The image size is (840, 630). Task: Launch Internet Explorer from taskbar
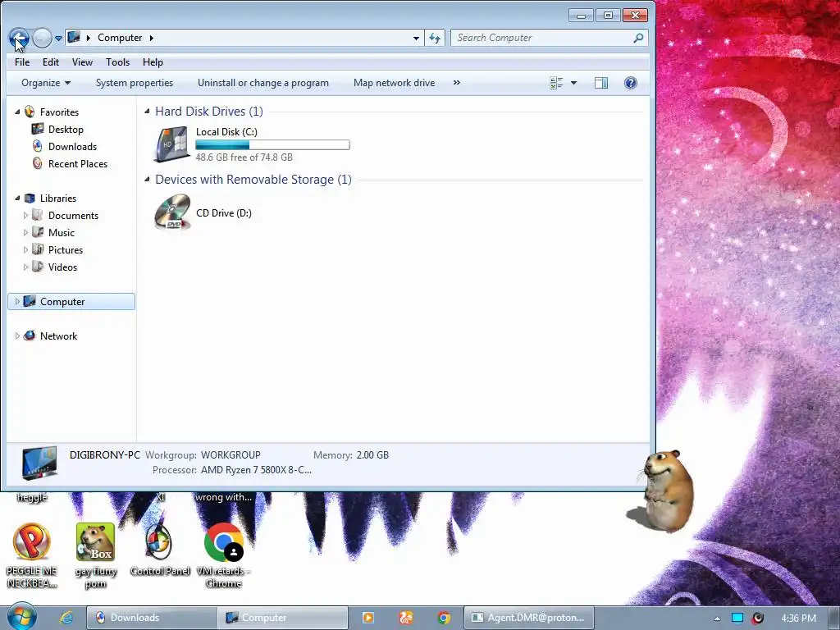pyautogui.click(x=66, y=618)
